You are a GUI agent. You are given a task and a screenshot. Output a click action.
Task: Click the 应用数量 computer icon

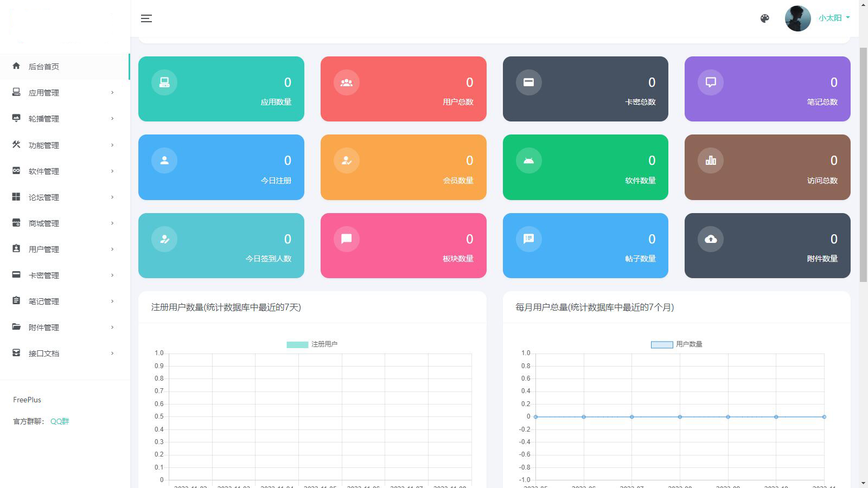164,82
